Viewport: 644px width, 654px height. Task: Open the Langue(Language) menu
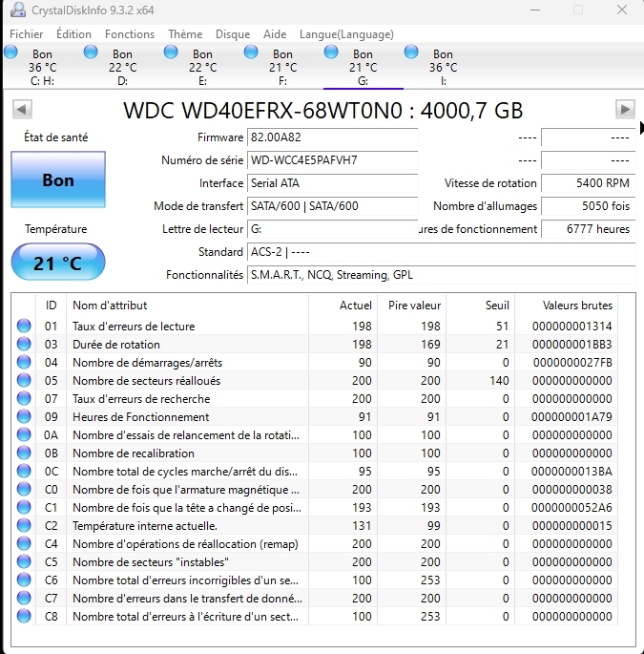(346, 34)
